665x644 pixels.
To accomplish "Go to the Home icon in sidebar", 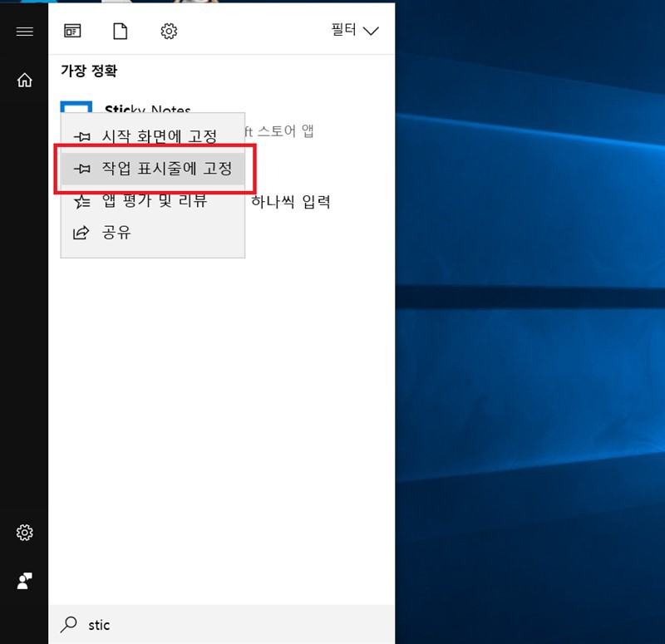I will pos(24,80).
